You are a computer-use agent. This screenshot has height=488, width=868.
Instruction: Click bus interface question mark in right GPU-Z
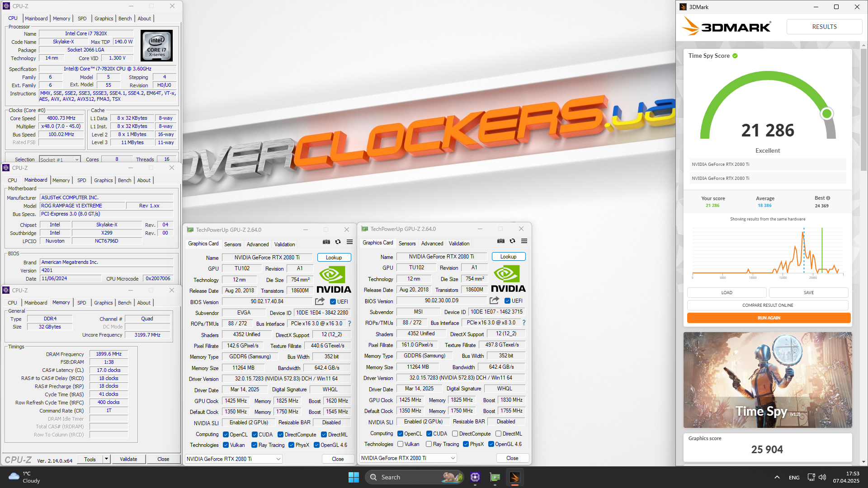pyautogui.click(x=524, y=323)
